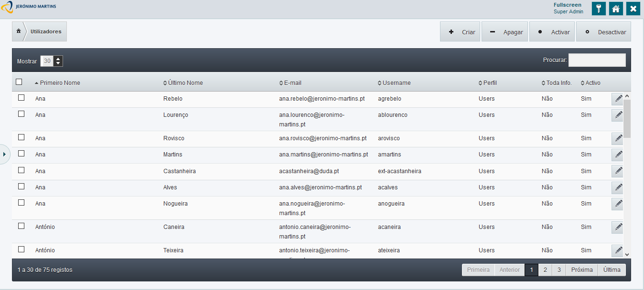Go to page 3
The width and height of the screenshot is (644, 290).
(559, 269)
